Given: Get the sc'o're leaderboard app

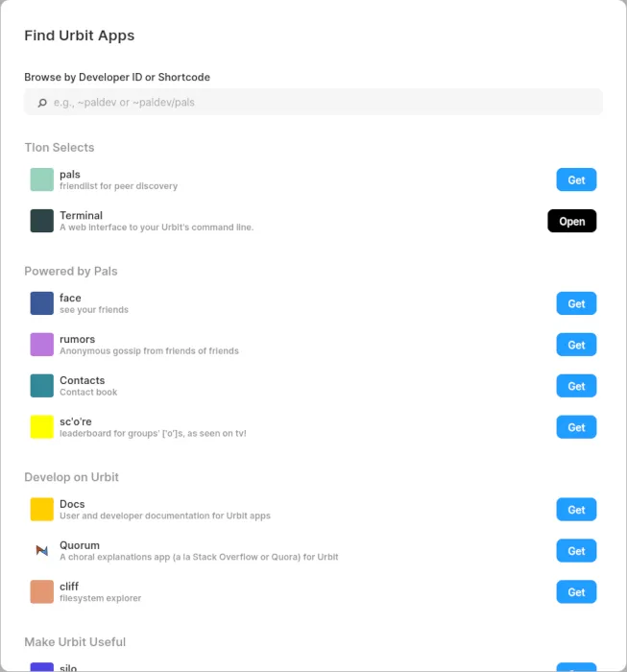Looking at the screenshot, I should click(x=576, y=427).
